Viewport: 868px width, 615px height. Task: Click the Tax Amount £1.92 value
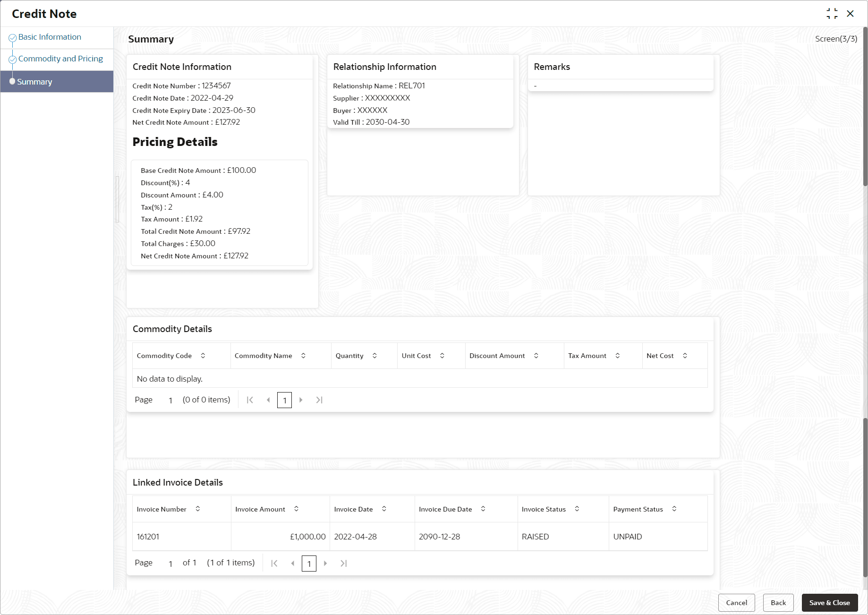194,219
